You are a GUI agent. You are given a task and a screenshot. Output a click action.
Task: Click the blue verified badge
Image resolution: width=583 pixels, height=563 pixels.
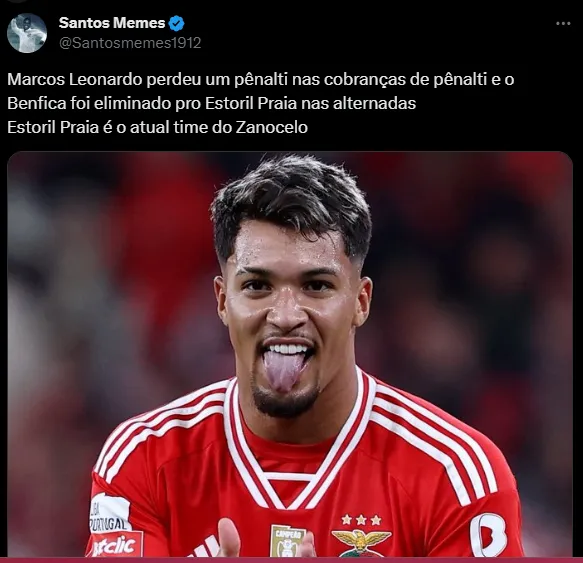[177, 23]
